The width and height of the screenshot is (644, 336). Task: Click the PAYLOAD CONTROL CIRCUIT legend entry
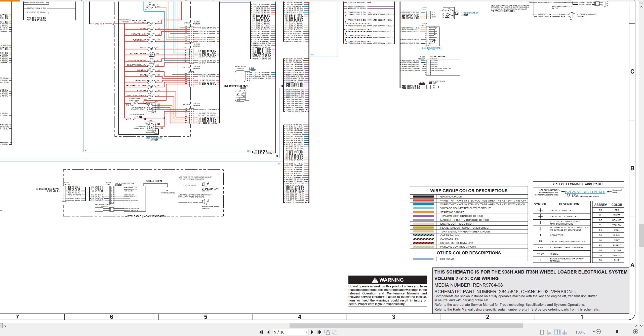click(458, 247)
